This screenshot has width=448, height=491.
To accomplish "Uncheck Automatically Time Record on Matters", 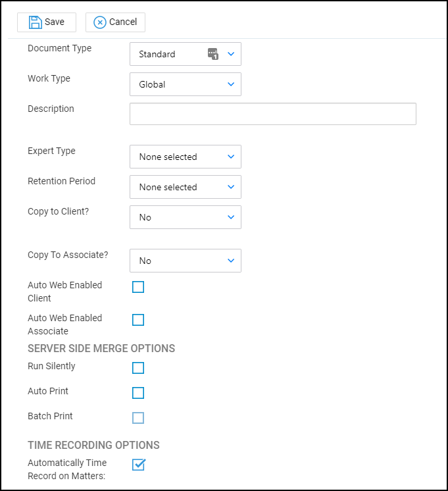I will [x=138, y=465].
